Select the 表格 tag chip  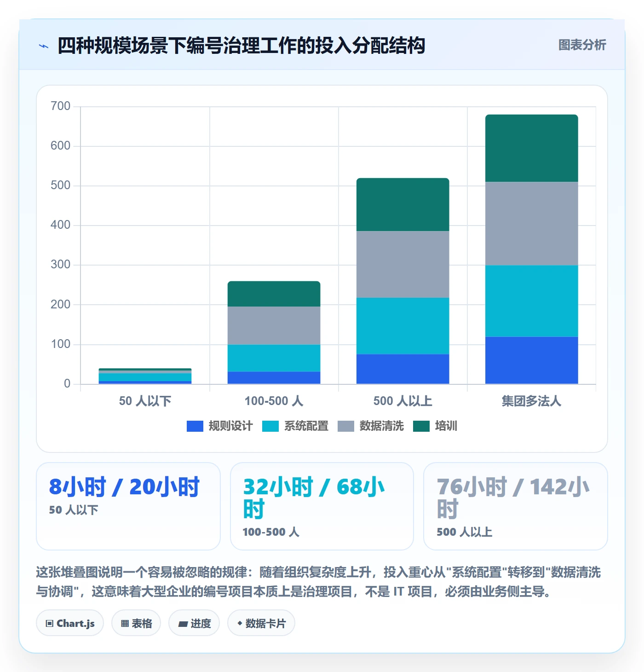click(136, 623)
